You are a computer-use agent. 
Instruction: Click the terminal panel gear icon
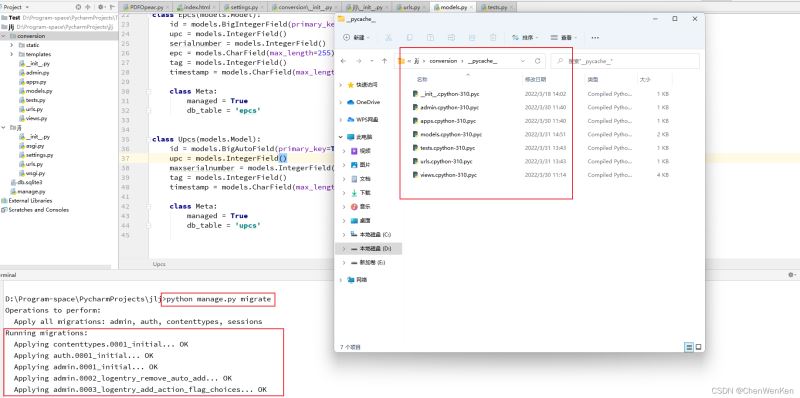791,275
